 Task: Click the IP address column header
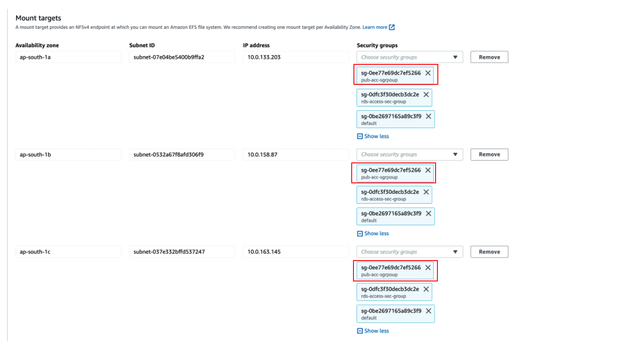tap(256, 45)
